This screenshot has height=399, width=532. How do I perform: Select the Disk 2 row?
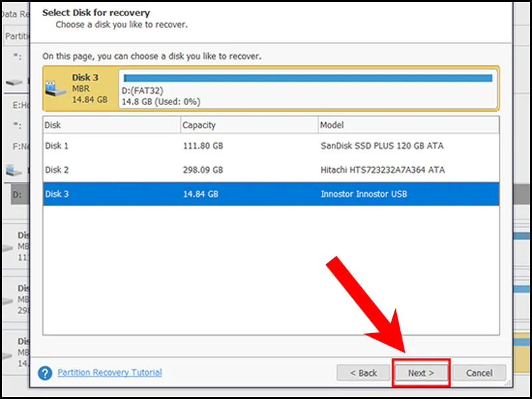click(x=271, y=170)
